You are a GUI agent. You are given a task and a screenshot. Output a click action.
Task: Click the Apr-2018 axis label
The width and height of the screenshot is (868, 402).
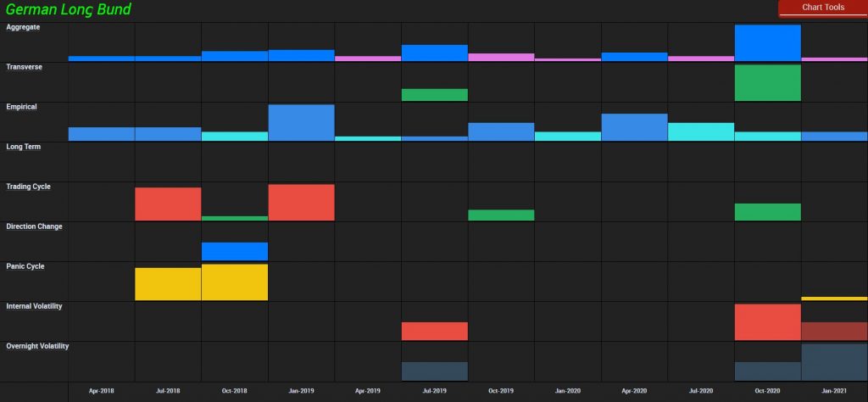click(102, 391)
